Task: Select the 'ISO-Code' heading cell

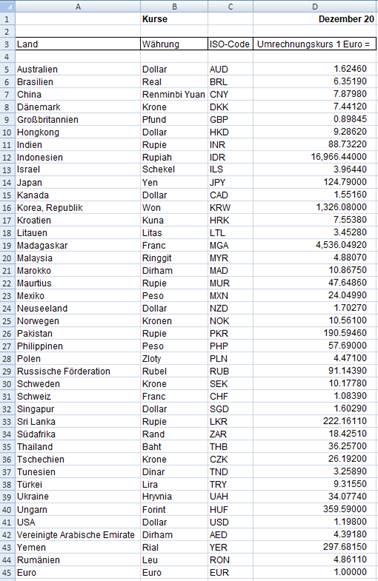Action: (x=231, y=44)
